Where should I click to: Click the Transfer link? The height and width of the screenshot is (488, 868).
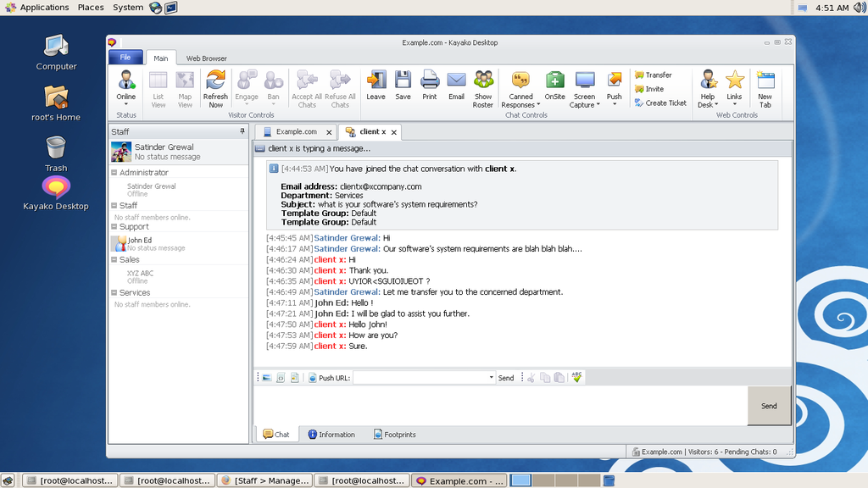tap(659, 75)
